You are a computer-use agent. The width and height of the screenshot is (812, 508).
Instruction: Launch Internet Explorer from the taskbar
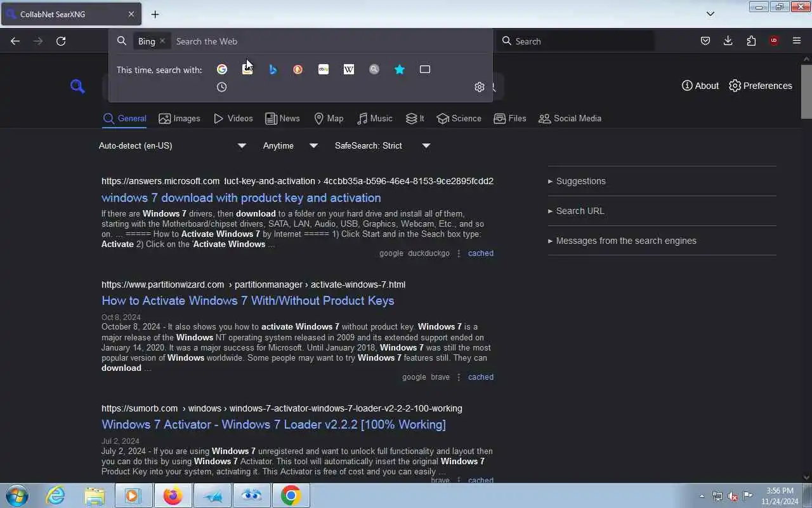coord(56,495)
